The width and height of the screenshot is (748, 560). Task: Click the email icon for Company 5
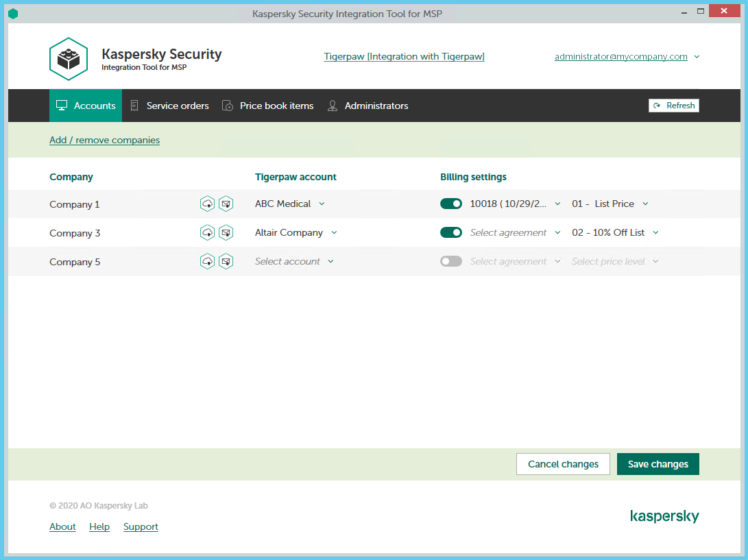pyautogui.click(x=226, y=261)
